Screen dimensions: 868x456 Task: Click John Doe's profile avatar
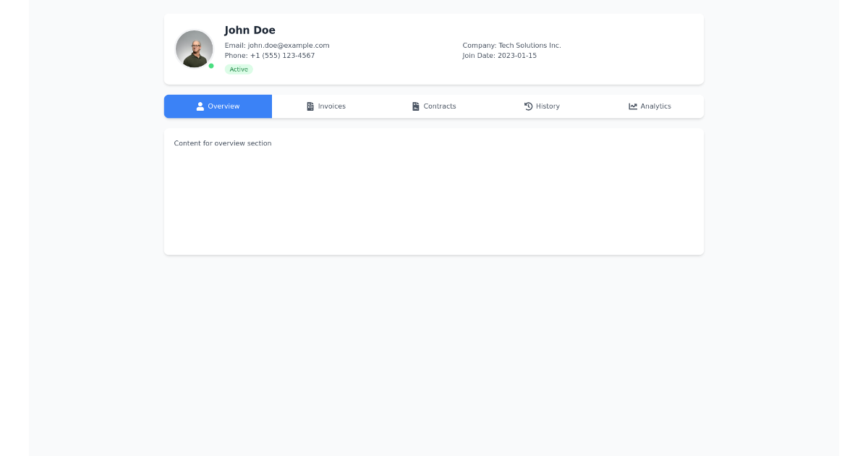click(x=194, y=48)
